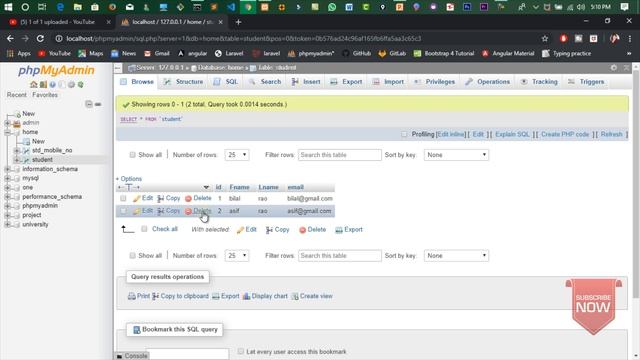This screenshot has height=360, width=640.
Task: Expand the mysql database node
Action: point(7,178)
